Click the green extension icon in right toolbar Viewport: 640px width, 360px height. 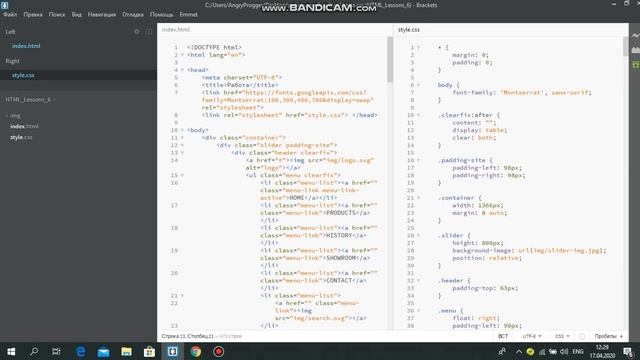click(636, 64)
